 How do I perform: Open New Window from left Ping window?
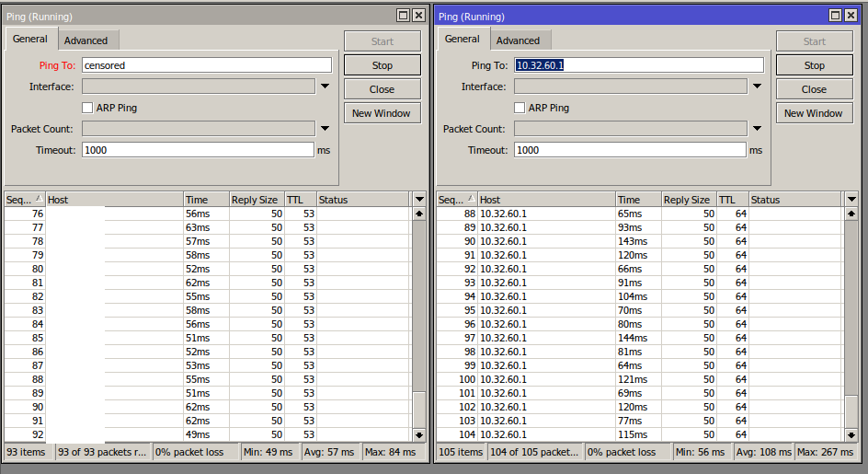(x=382, y=113)
